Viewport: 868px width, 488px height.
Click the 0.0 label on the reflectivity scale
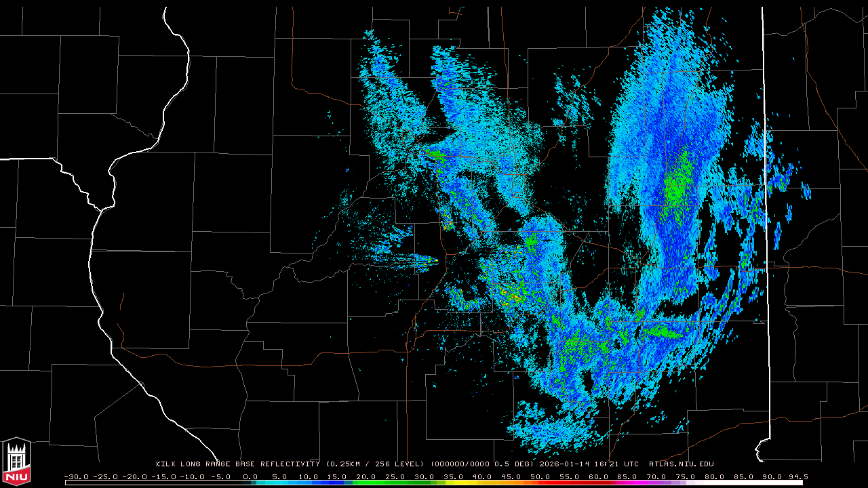point(250,476)
